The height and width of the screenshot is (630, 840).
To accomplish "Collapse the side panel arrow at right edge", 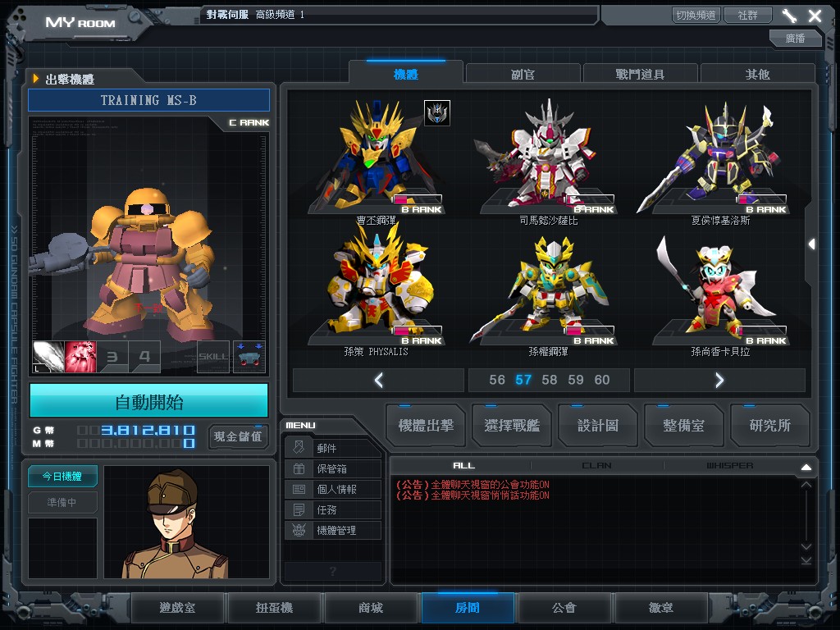I will click(x=811, y=244).
